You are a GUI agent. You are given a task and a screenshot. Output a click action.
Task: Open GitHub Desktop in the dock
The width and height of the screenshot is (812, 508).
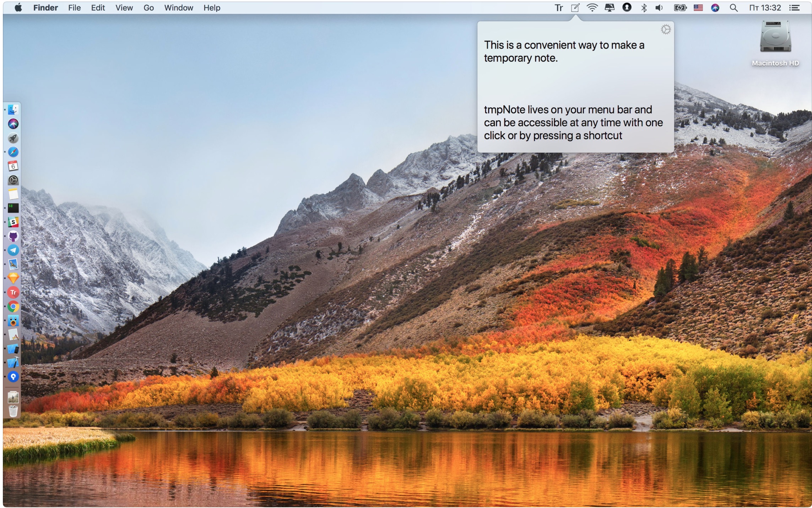click(x=13, y=236)
